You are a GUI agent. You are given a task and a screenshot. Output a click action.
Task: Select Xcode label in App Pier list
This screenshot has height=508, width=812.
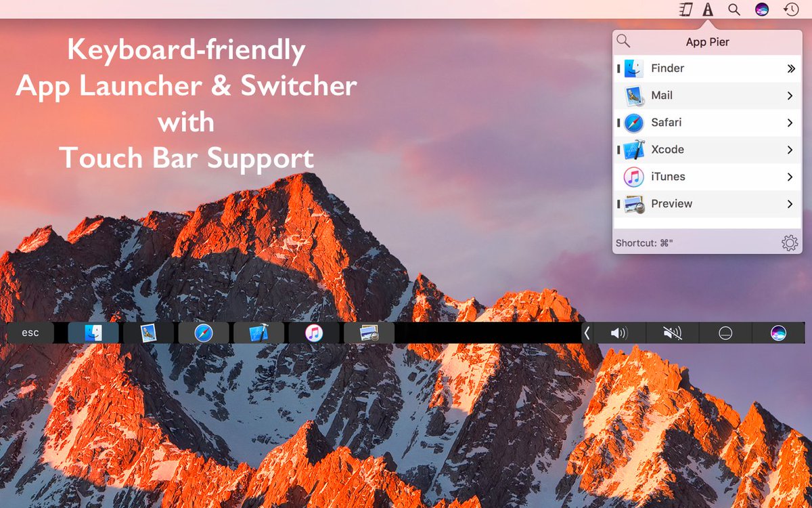(667, 150)
